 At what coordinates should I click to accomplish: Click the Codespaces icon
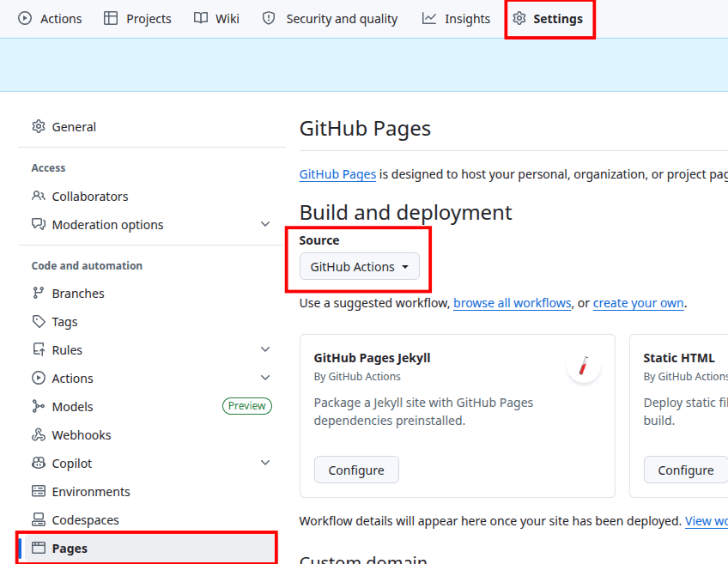tap(39, 520)
